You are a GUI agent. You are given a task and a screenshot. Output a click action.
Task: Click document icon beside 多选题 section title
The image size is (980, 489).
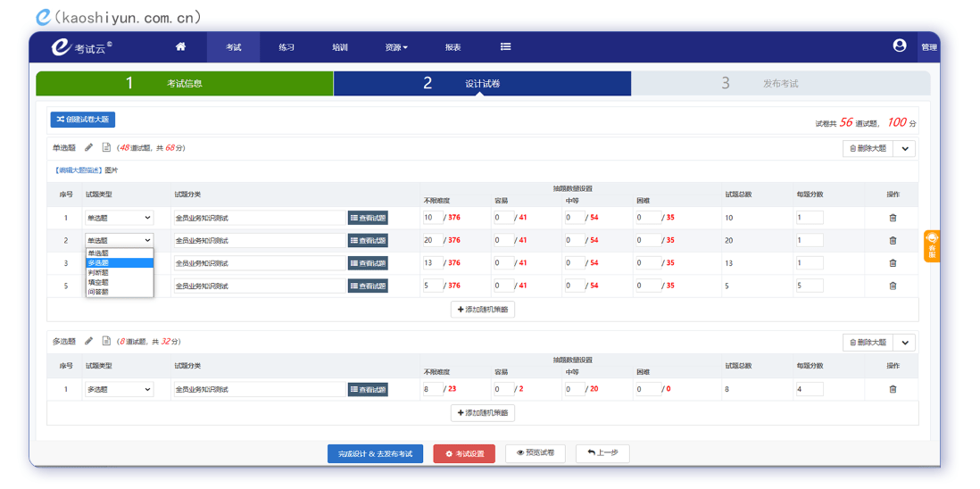pyautogui.click(x=106, y=341)
